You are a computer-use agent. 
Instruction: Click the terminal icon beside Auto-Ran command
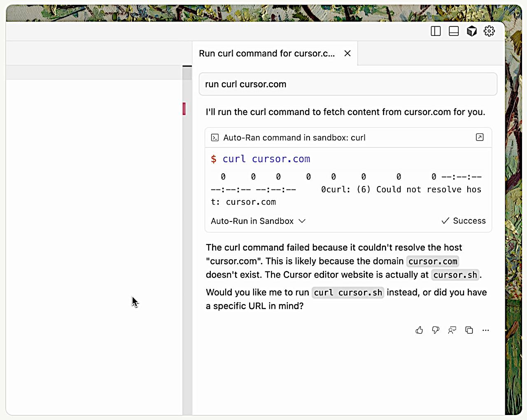(x=215, y=138)
